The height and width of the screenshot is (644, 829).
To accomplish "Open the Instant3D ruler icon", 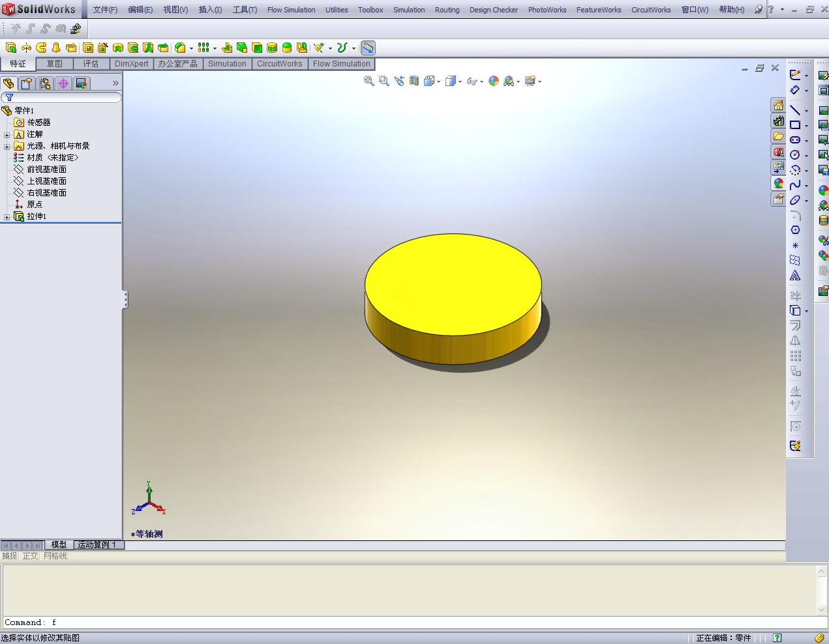I will pyautogui.click(x=368, y=48).
